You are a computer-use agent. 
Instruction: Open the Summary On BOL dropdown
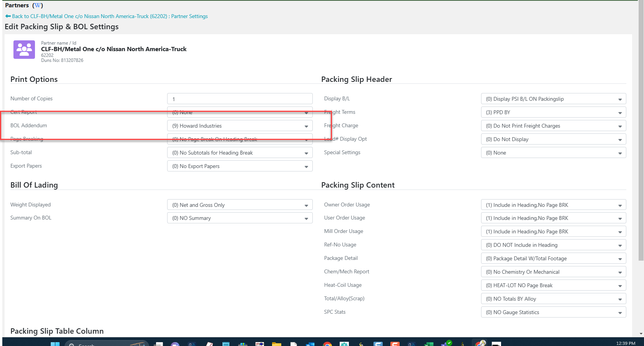(x=240, y=218)
